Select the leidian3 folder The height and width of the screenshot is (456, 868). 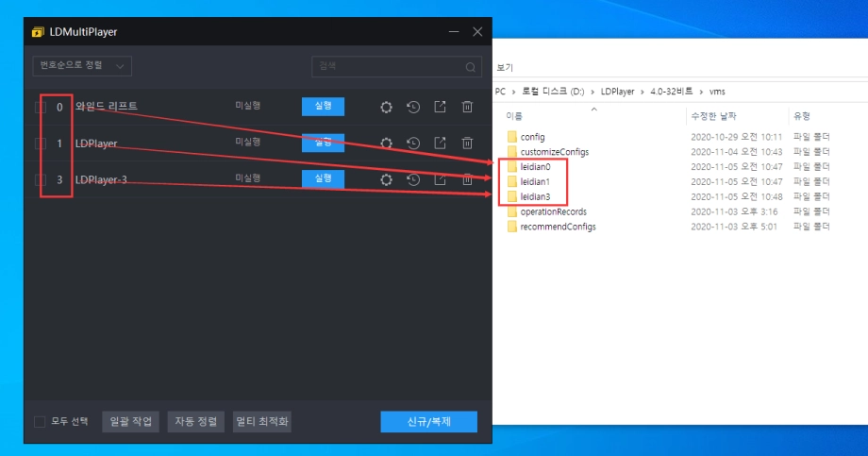pos(535,196)
